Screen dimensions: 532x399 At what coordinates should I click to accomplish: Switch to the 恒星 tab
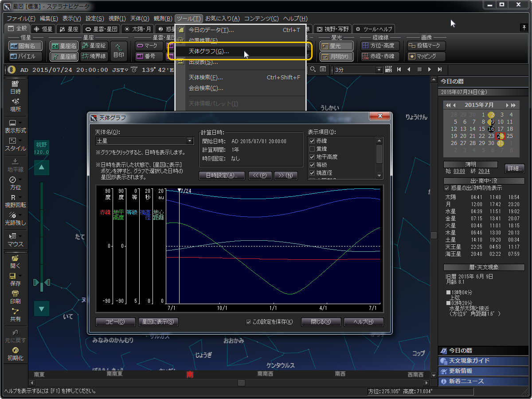point(44,29)
